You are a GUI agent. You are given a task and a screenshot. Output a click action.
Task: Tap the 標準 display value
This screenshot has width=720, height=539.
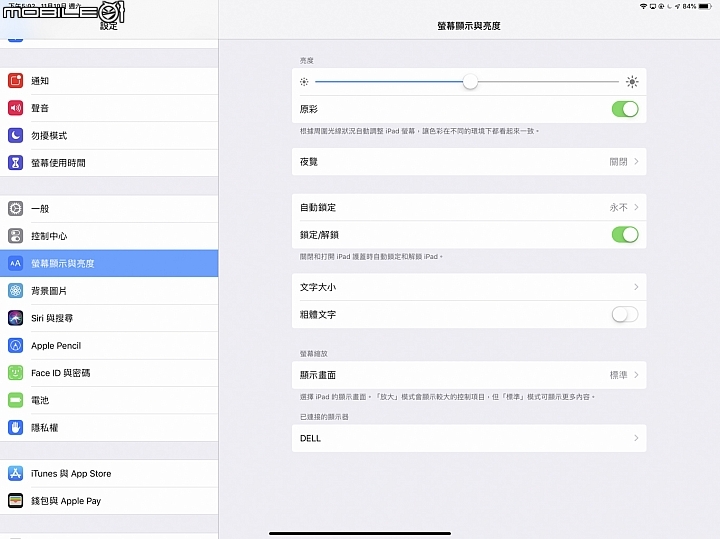pyautogui.click(x=618, y=375)
